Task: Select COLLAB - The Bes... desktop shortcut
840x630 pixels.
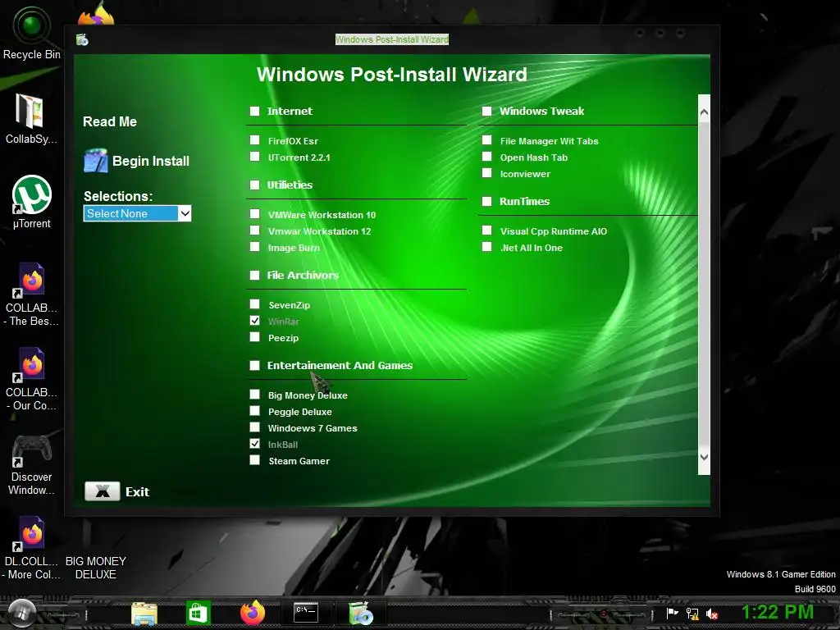Action: (31, 294)
